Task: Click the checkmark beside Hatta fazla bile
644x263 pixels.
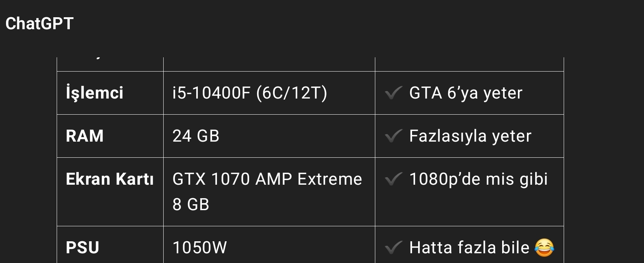Action: (x=394, y=248)
